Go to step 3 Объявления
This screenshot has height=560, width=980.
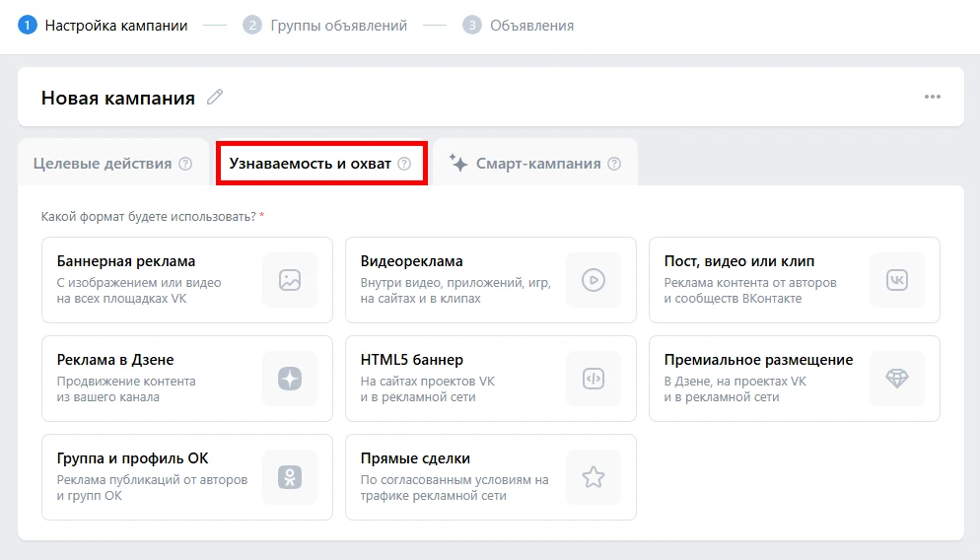click(x=531, y=26)
